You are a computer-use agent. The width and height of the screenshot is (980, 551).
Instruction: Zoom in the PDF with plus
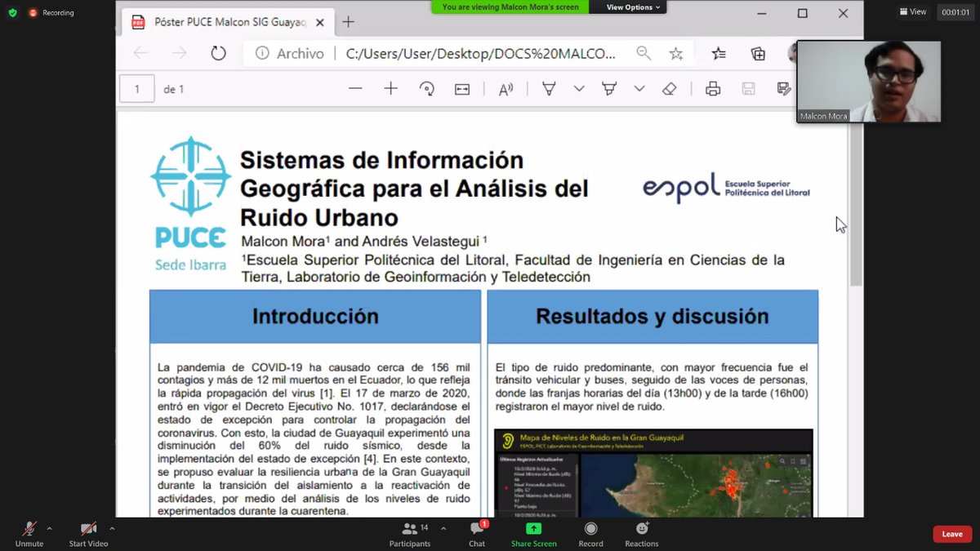pyautogui.click(x=391, y=89)
